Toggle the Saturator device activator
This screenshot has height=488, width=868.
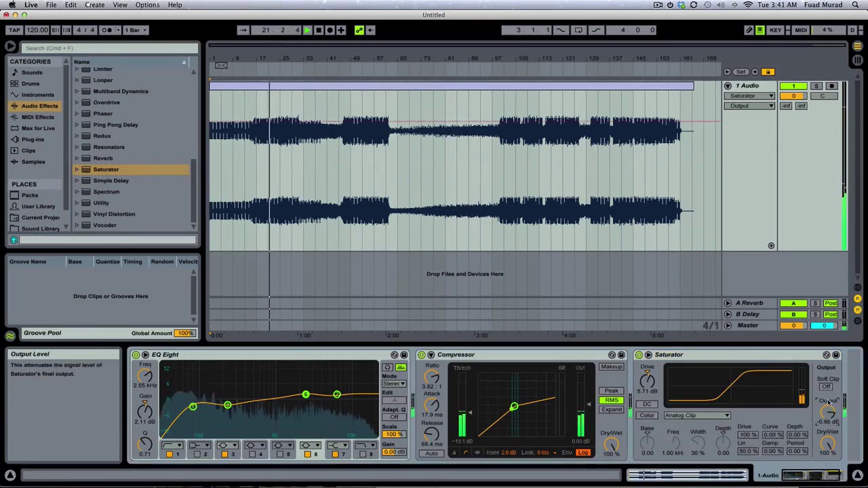click(639, 354)
